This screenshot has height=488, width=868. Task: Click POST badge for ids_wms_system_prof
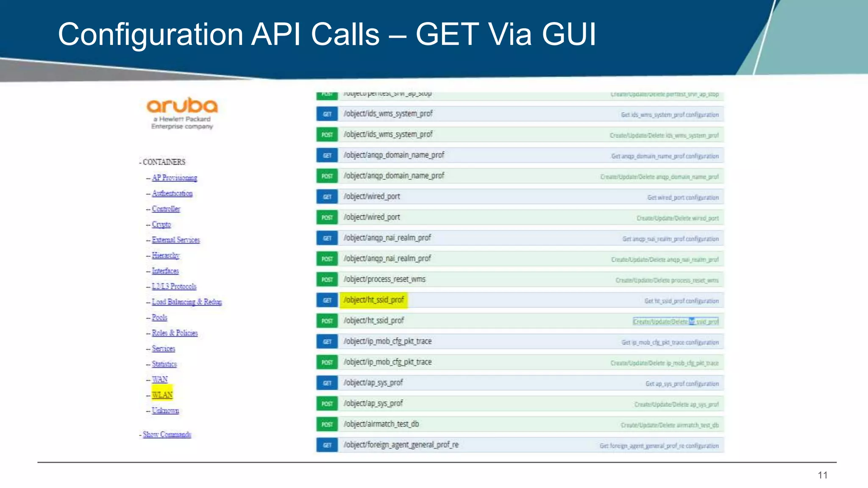click(327, 135)
